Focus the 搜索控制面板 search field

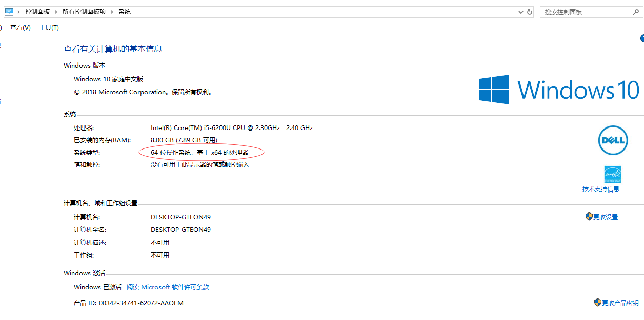[x=585, y=12]
